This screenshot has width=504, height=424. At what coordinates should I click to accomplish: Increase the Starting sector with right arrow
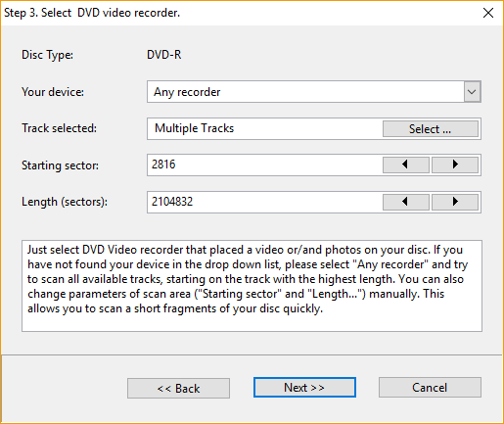tap(455, 165)
